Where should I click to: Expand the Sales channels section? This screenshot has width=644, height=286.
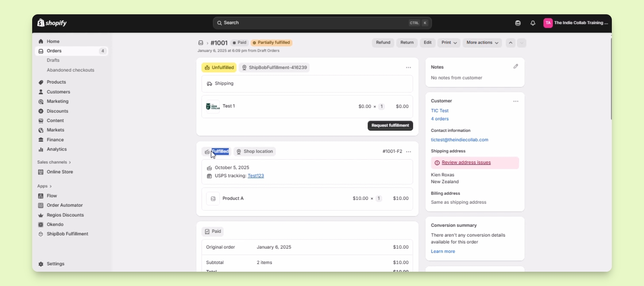[x=54, y=162]
